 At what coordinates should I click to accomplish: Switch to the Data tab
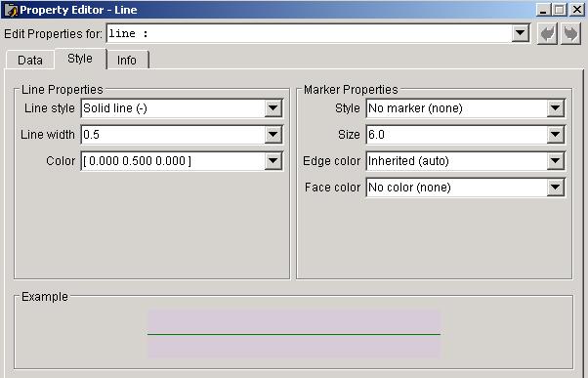(x=30, y=60)
